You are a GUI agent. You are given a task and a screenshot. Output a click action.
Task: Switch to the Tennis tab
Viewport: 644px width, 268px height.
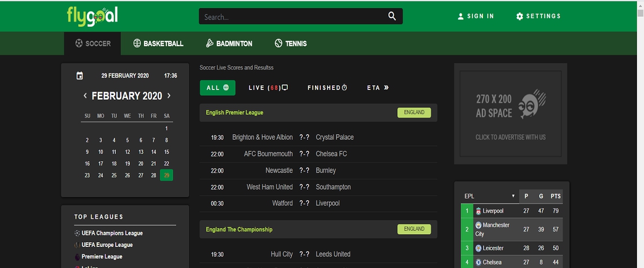pos(290,43)
